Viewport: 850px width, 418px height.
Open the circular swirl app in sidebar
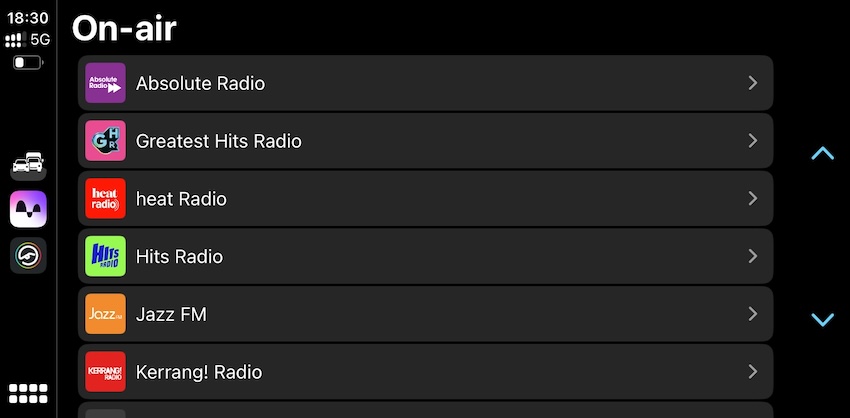click(x=28, y=256)
